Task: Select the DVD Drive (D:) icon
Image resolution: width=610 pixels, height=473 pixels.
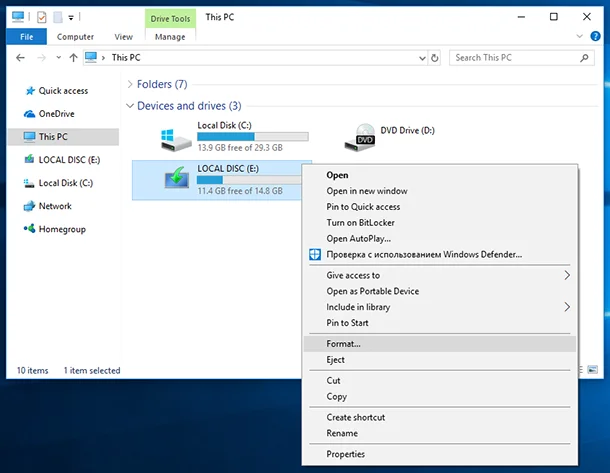Action: 360,137
